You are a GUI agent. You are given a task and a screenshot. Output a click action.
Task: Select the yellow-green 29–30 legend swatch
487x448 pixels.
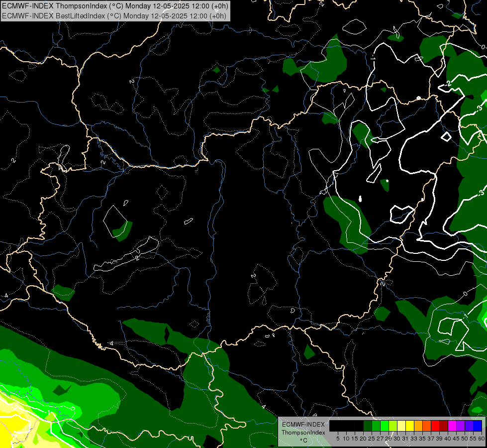(393, 426)
